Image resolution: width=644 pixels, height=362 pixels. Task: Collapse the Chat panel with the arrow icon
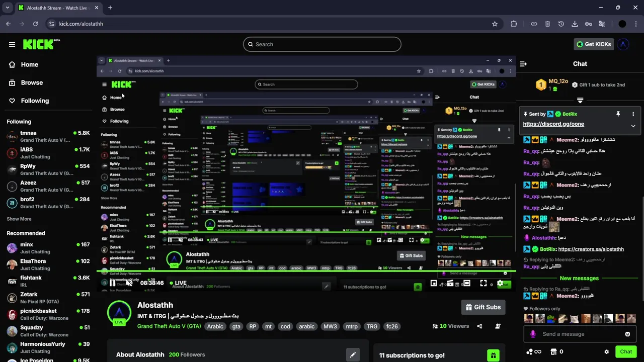[x=523, y=64]
